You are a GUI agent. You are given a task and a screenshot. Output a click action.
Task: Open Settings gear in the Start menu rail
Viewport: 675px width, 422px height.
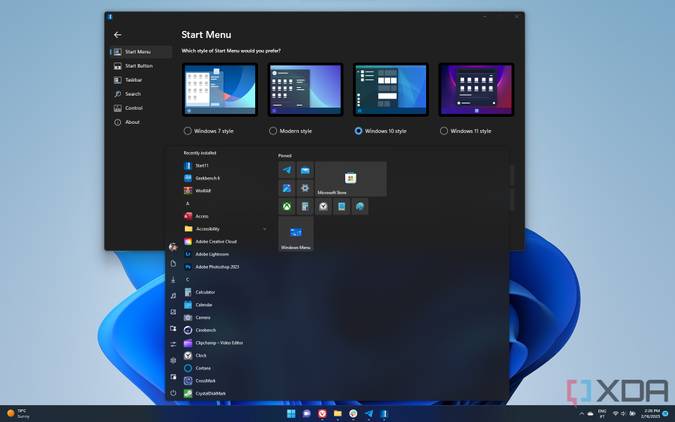[x=173, y=360]
